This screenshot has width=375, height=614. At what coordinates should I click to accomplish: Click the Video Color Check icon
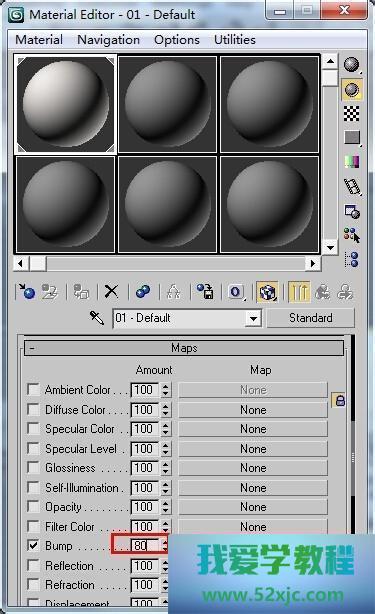[x=352, y=162]
